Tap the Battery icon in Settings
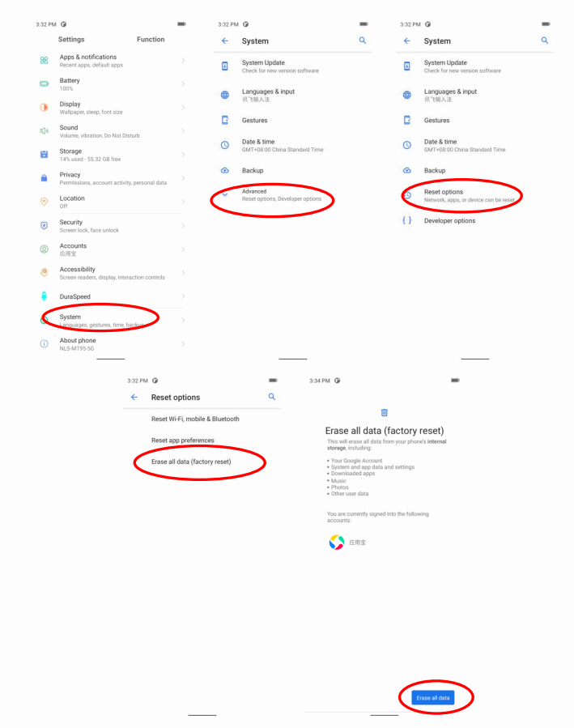Image resolution: width=574 pixels, height=728 pixels. (x=44, y=84)
